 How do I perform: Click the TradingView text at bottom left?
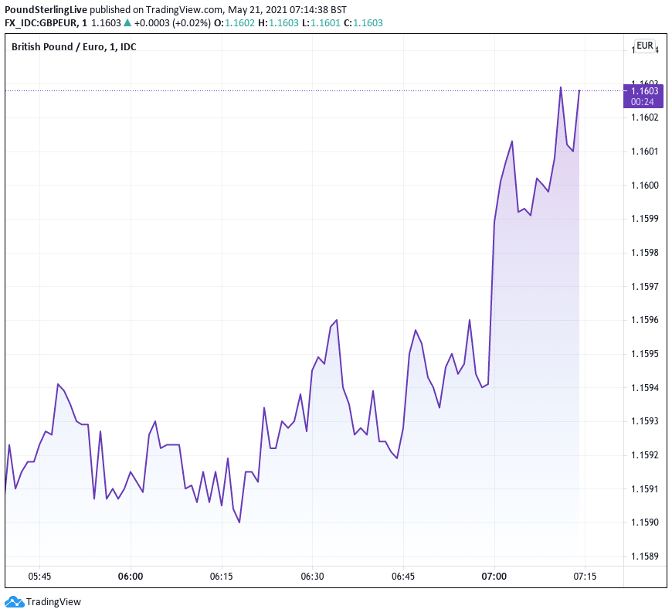53,602
